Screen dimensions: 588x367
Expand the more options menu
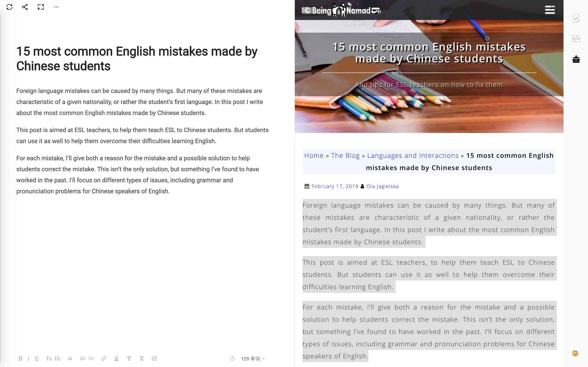(x=56, y=7)
